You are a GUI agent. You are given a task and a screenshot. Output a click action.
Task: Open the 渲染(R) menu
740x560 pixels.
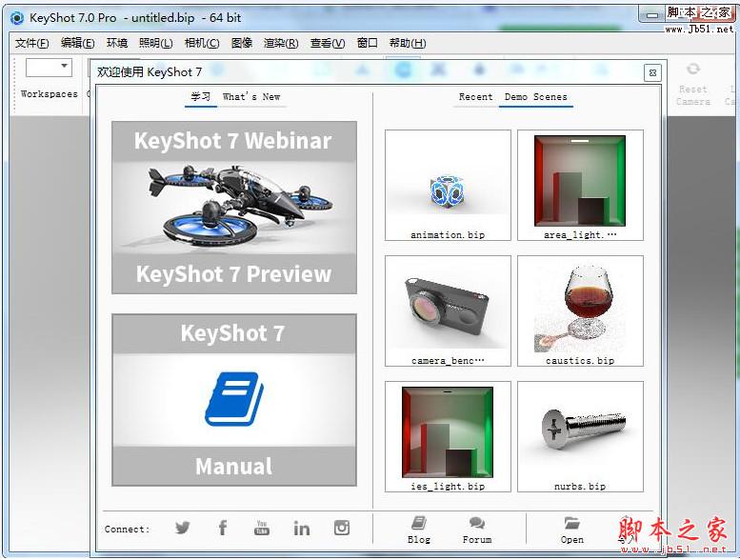(x=281, y=44)
